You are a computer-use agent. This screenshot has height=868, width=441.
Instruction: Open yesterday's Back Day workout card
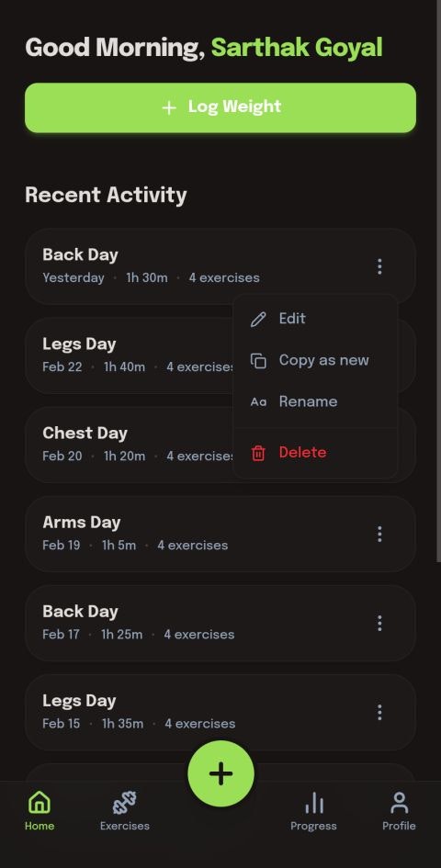(220, 266)
